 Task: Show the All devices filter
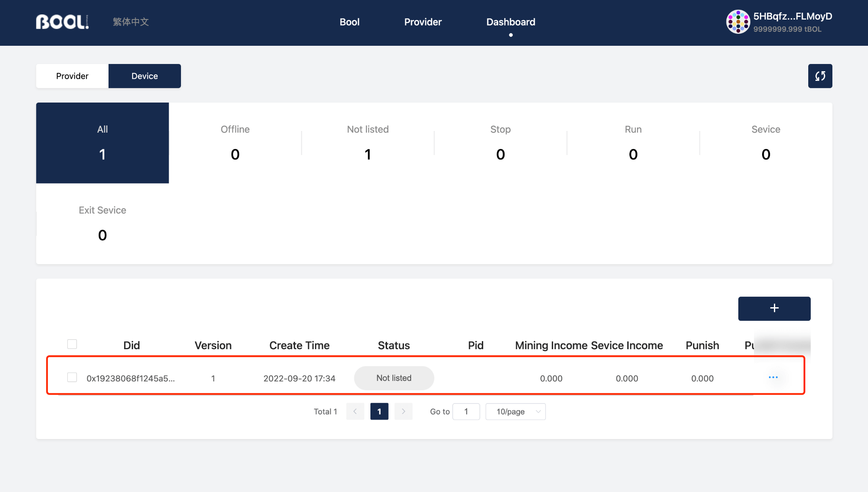tap(102, 143)
